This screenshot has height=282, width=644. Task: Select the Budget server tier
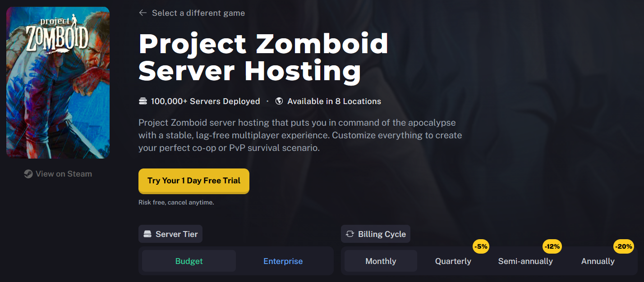[x=189, y=261]
